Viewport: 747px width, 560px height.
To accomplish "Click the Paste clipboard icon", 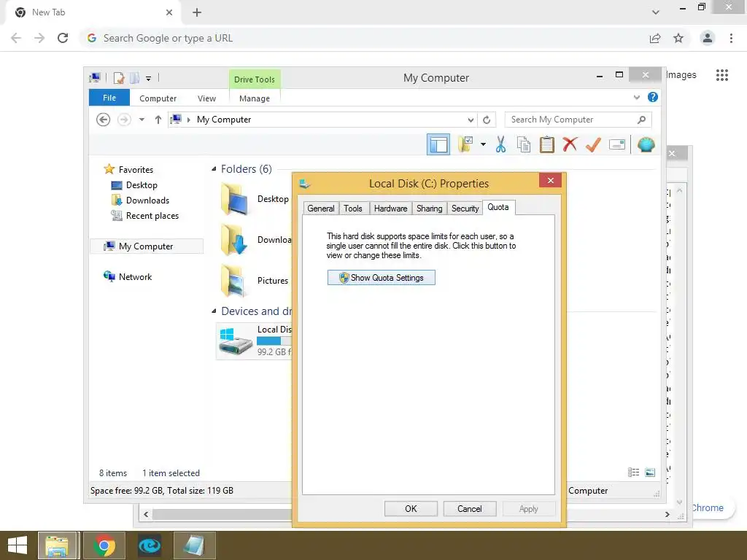I will click(546, 144).
